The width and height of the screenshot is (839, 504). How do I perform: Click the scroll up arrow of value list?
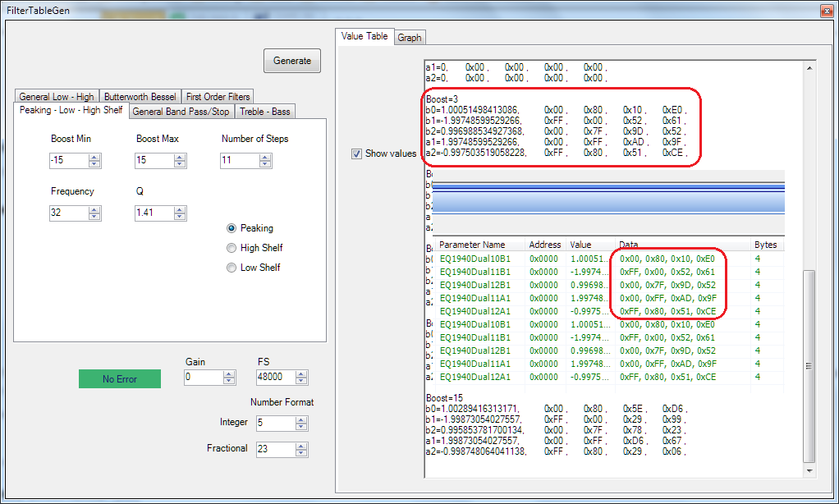coord(809,68)
